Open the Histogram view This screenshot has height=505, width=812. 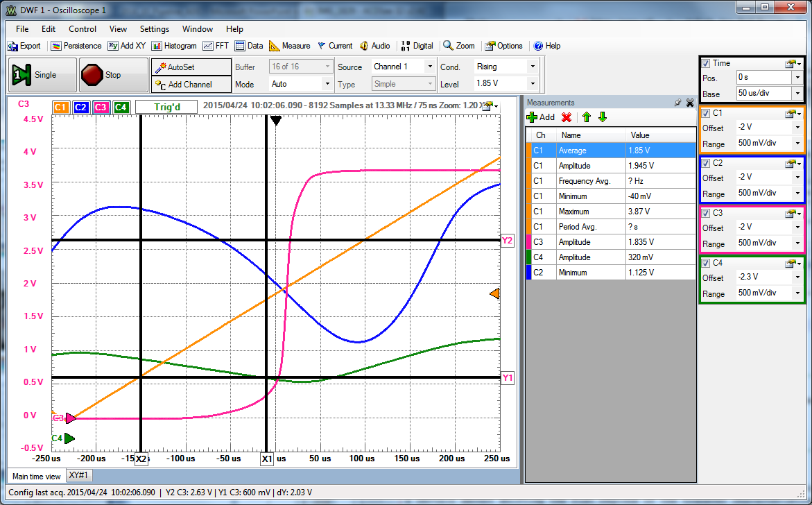click(x=174, y=46)
